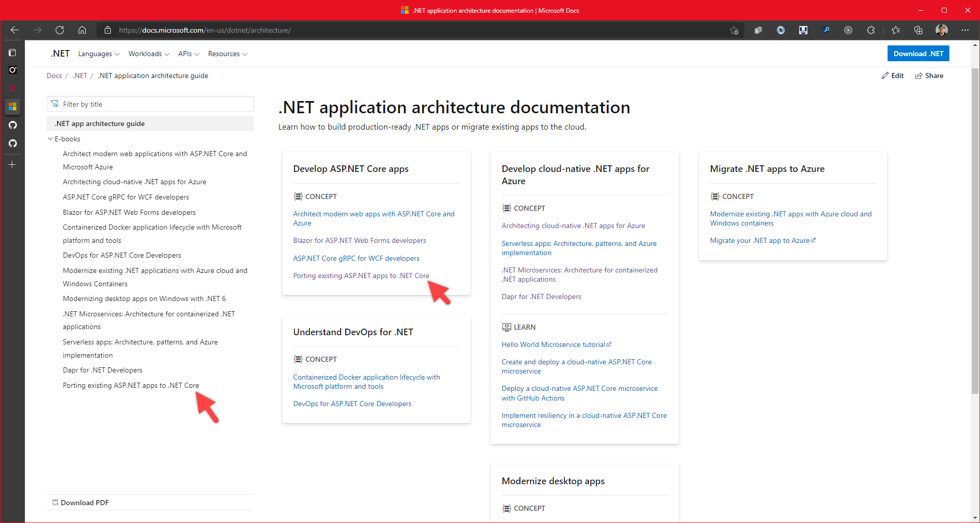Open Modernizing desktop apps on Windows with .NET 6

click(144, 298)
